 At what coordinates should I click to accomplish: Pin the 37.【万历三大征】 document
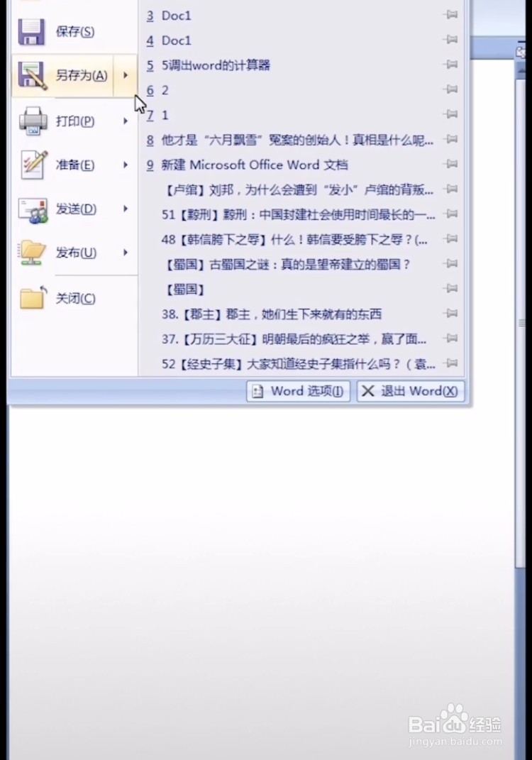[450, 338]
